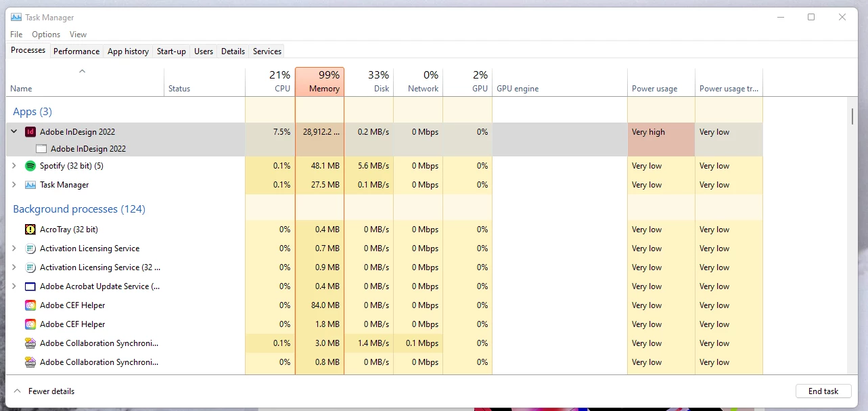Click InDesign's 7.5% CPU value

coord(281,132)
